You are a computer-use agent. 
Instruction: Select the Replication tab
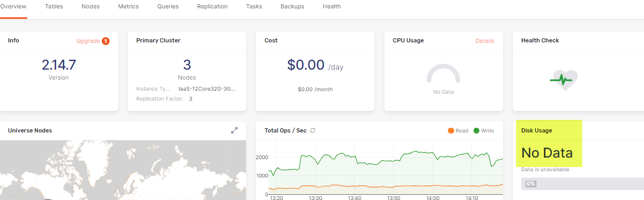212,7
